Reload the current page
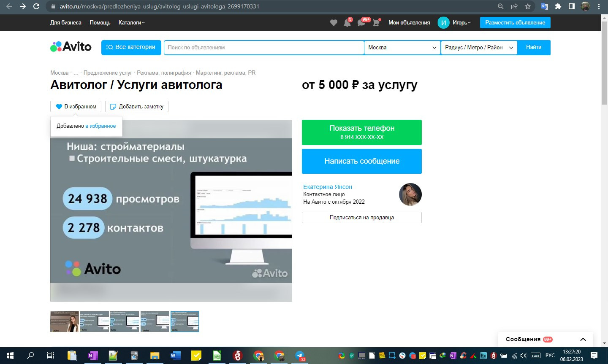608x364 pixels. (x=36, y=6)
